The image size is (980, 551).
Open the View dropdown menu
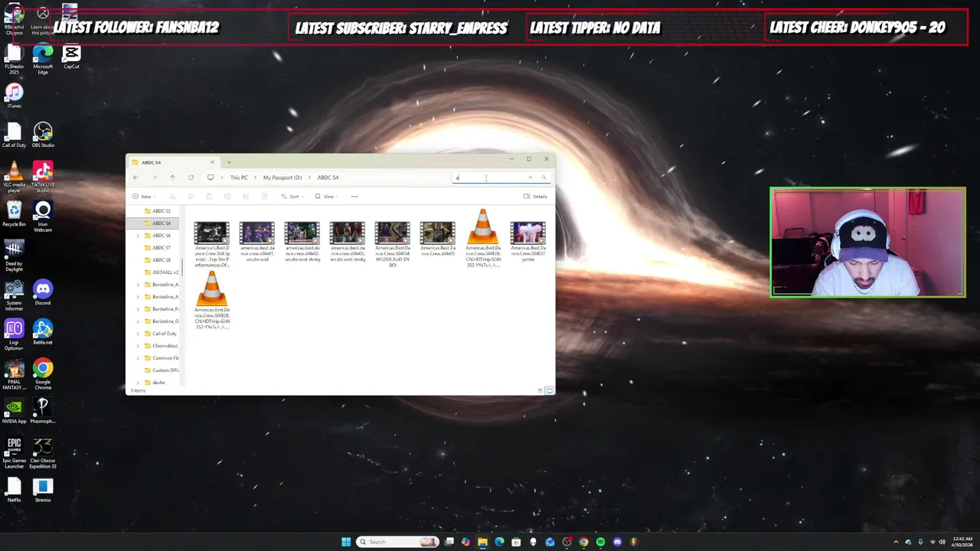tap(326, 197)
